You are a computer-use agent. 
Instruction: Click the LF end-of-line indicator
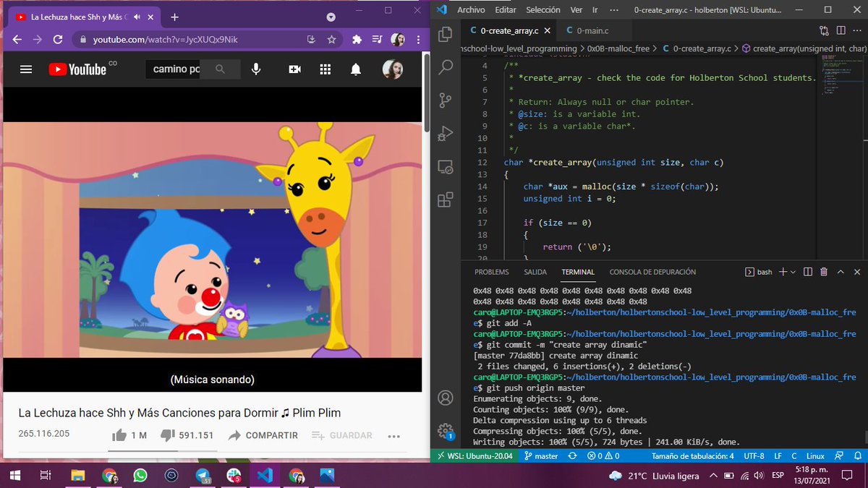click(x=778, y=456)
